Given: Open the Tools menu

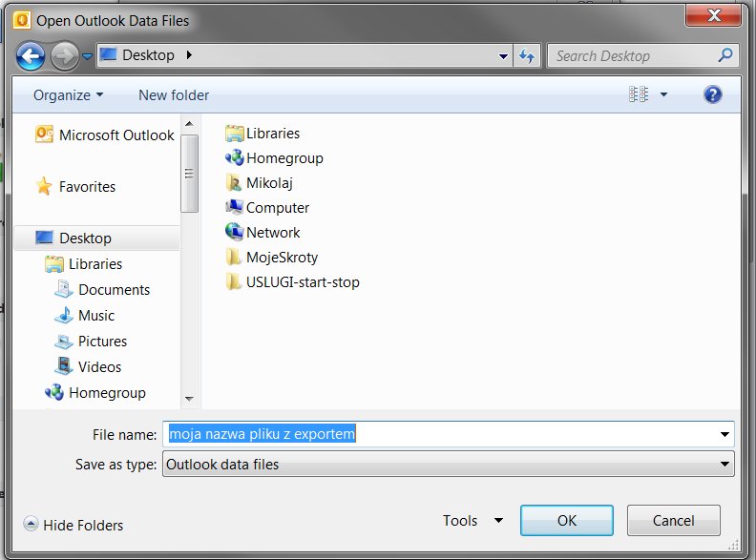Looking at the screenshot, I should pos(472,521).
